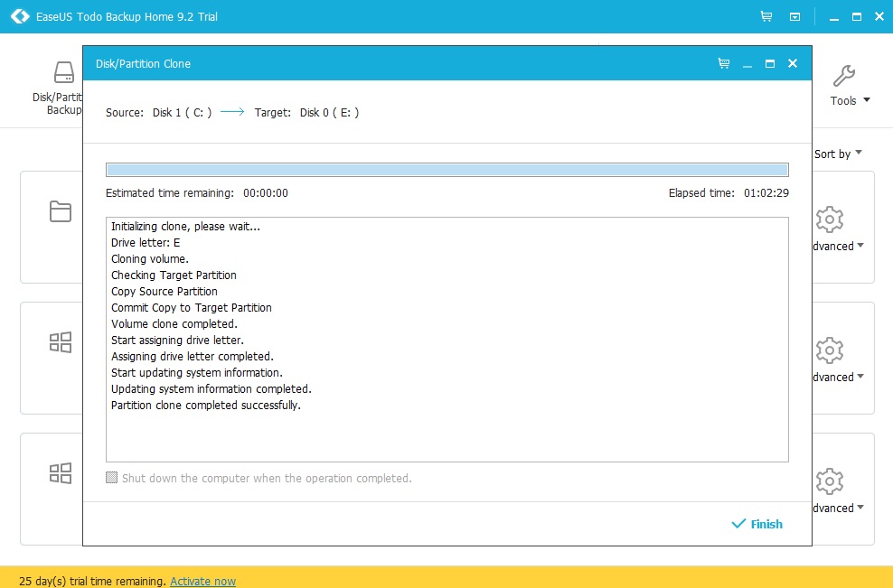893x588 pixels.
Task: Close the EaseUS Todo Backup main window
Action: point(879,16)
